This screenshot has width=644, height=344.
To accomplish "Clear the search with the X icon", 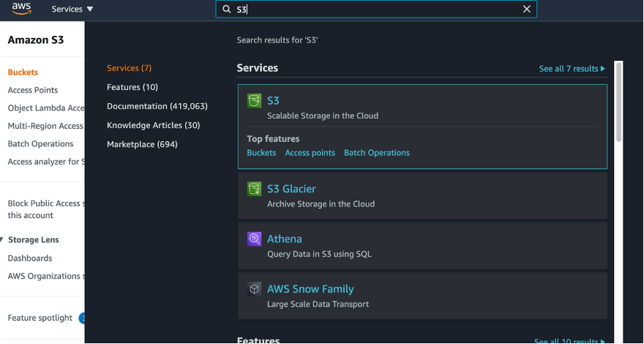I will click(526, 9).
